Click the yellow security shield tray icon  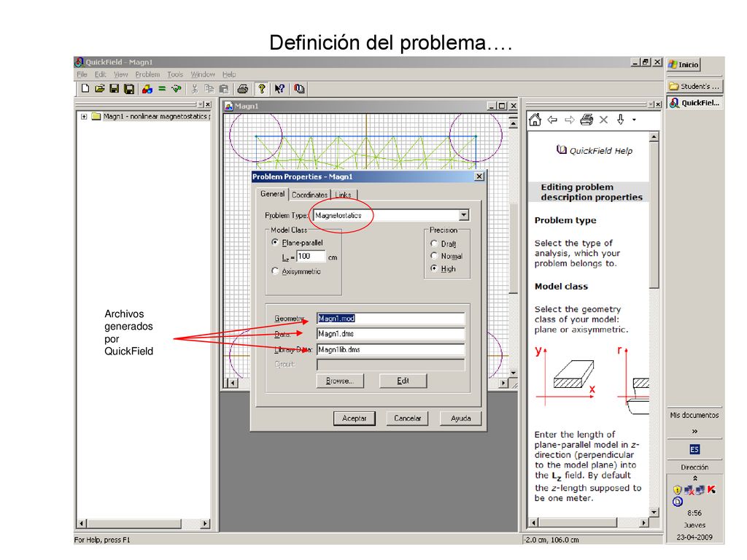click(677, 489)
